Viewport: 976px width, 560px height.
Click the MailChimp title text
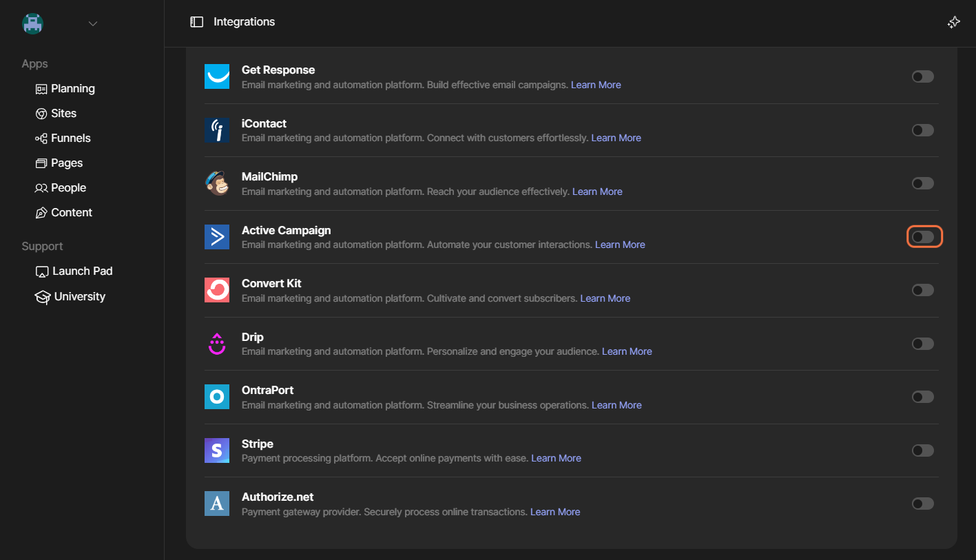269,177
